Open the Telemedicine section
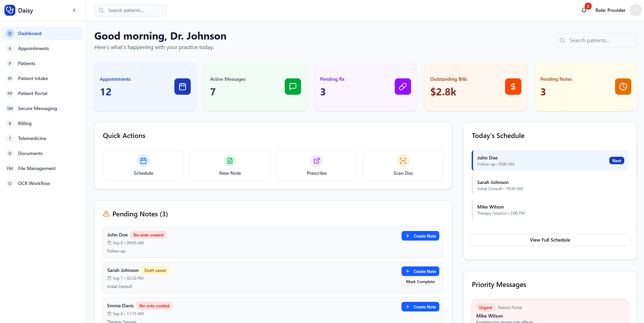This screenshot has width=644, height=323. (32, 138)
